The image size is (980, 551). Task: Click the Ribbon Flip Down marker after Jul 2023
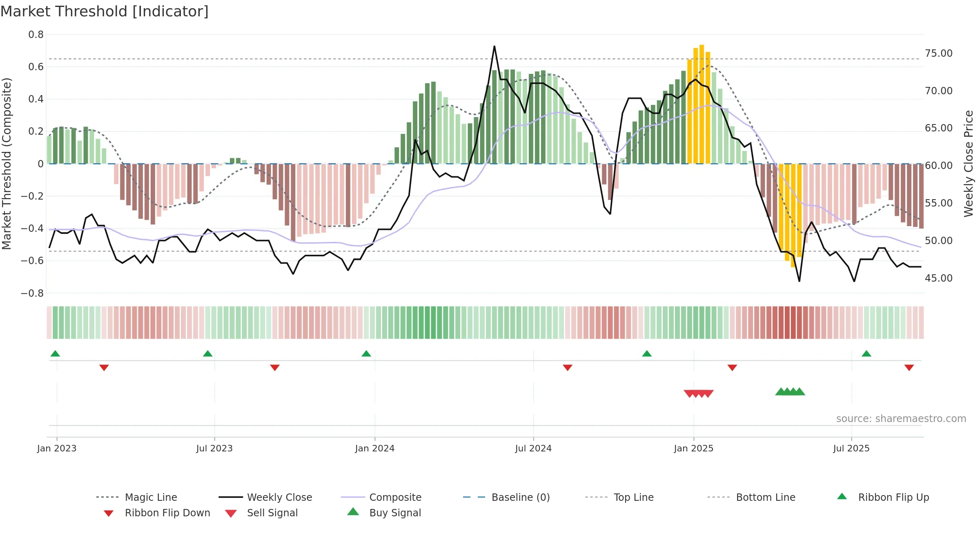(x=275, y=368)
